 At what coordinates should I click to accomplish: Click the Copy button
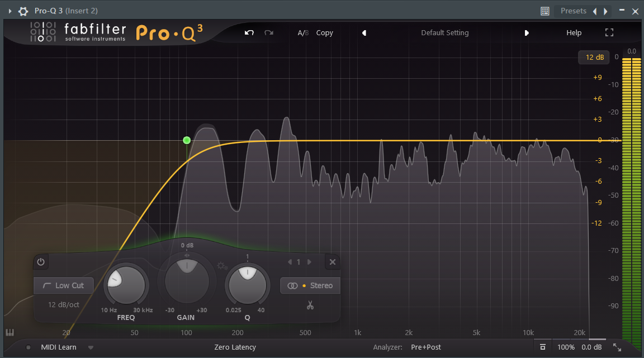[324, 33]
